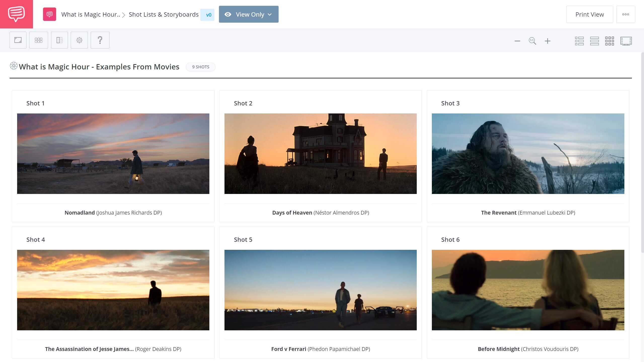
Task: Switch to detailed list view icon
Action: (579, 41)
